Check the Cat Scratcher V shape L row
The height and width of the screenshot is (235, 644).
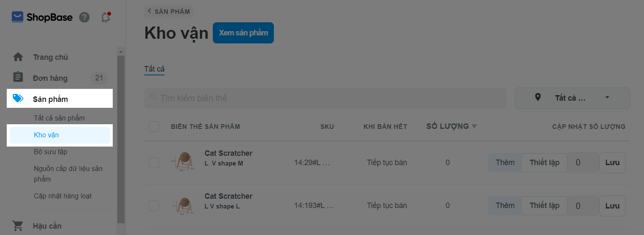click(154, 206)
